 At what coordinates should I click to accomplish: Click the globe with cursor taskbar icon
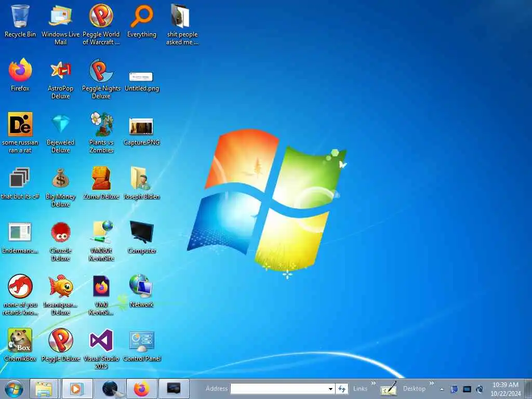(111, 389)
